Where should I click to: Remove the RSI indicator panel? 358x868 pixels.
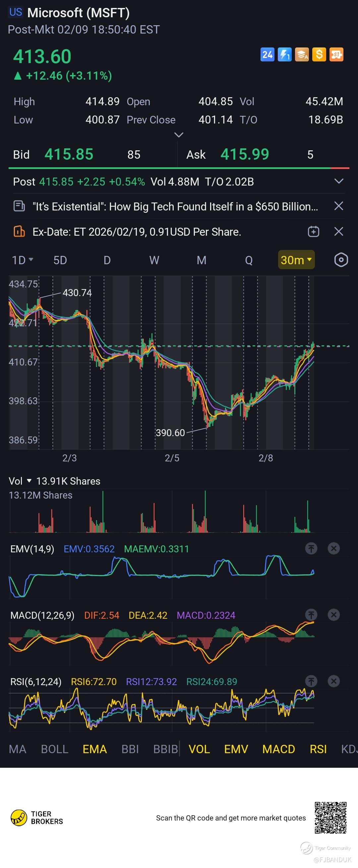click(x=334, y=681)
